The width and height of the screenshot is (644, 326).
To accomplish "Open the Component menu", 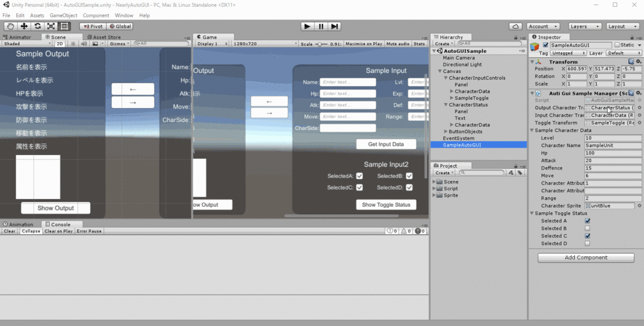I will [96, 16].
